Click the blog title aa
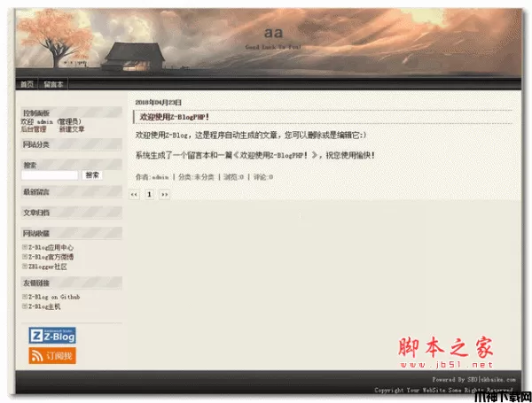Screen dimensions: 532x403 coord(273,33)
